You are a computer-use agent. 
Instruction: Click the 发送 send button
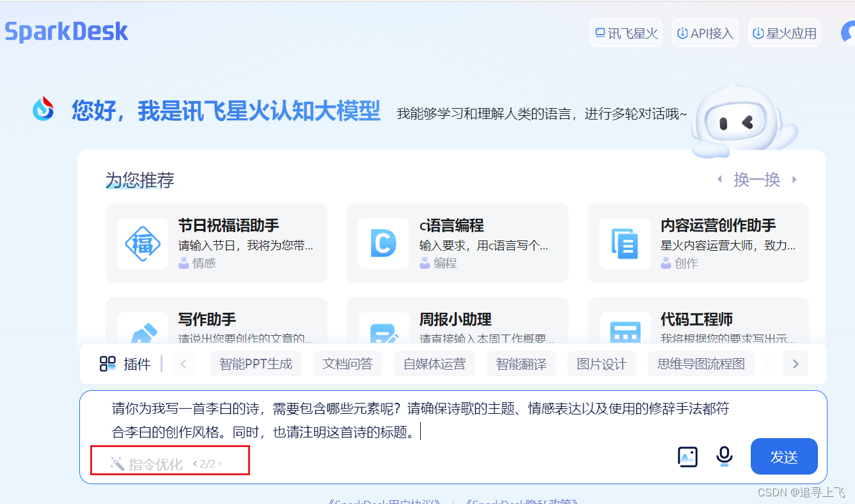784,457
